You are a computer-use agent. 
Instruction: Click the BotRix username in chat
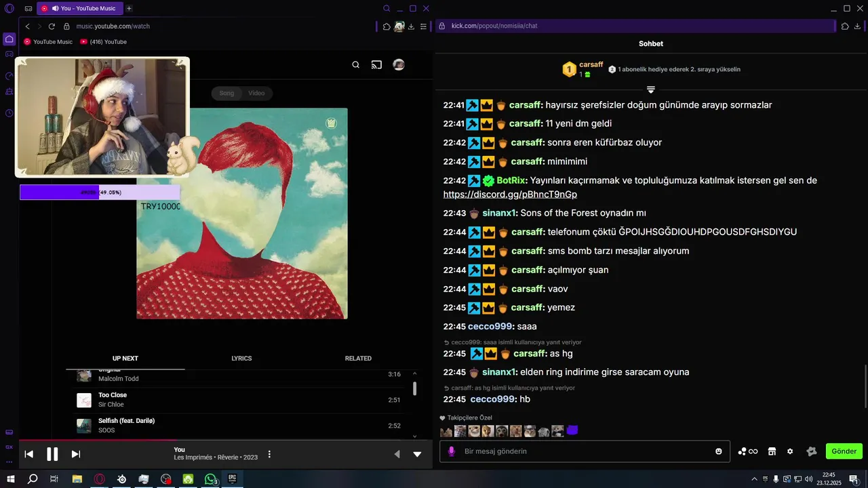click(x=512, y=180)
